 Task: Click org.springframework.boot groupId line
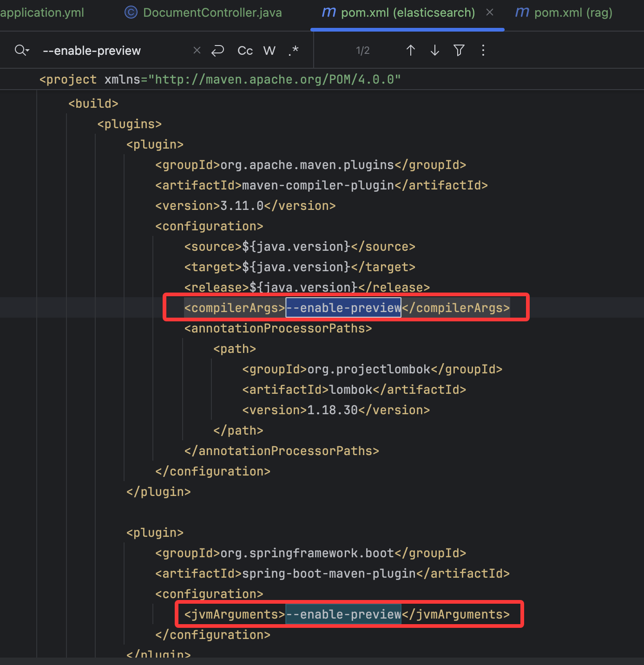tap(311, 553)
